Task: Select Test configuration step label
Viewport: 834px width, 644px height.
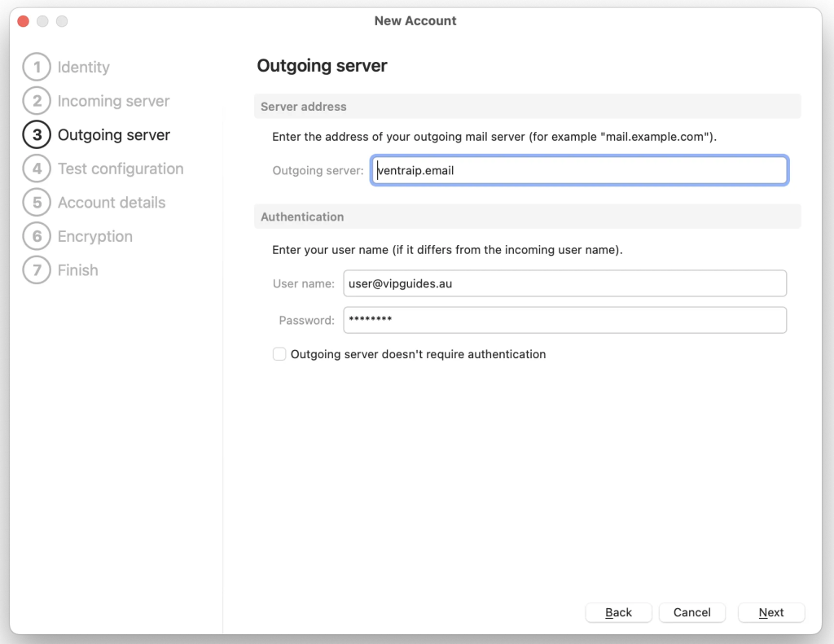Action: point(121,169)
